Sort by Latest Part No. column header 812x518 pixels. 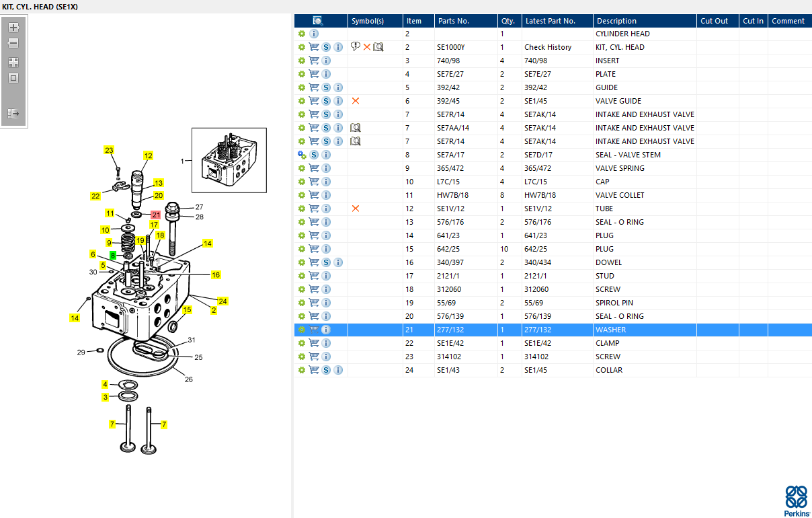tap(557, 21)
